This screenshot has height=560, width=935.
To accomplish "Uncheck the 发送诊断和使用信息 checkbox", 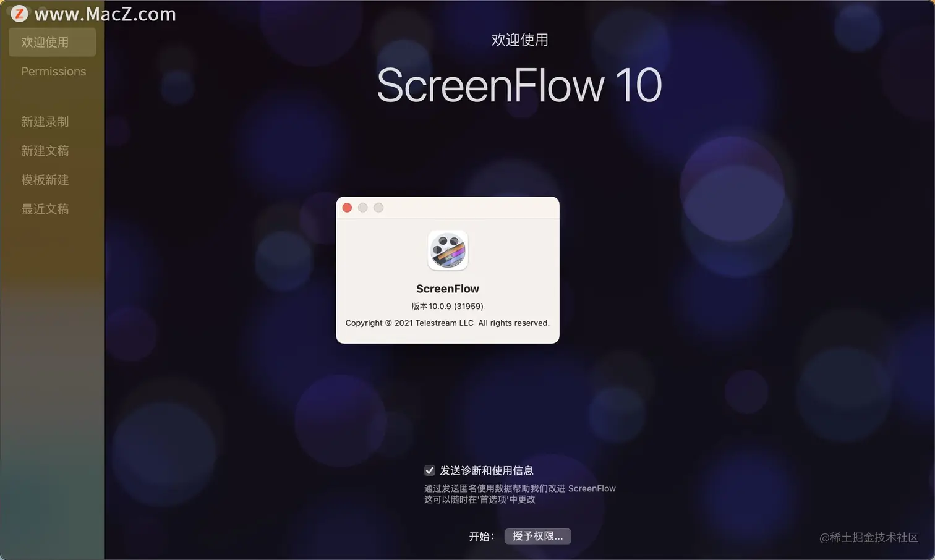I will click(x=430, y=470).
